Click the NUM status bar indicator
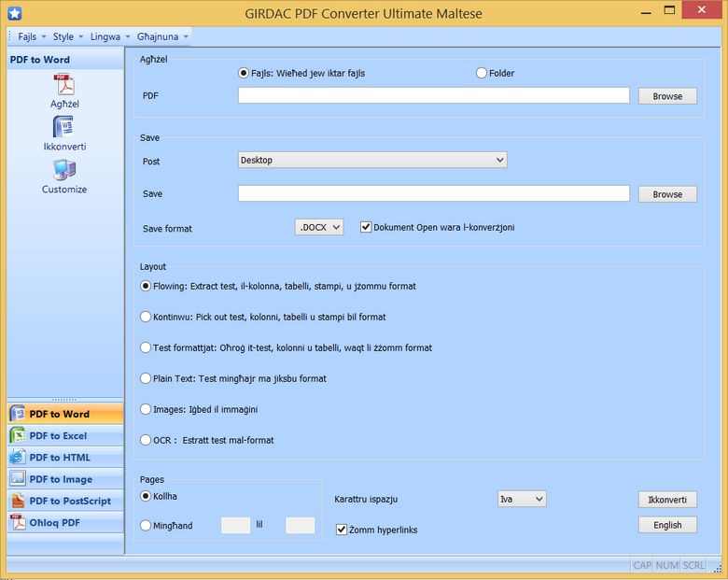 (x=667, y=565)
